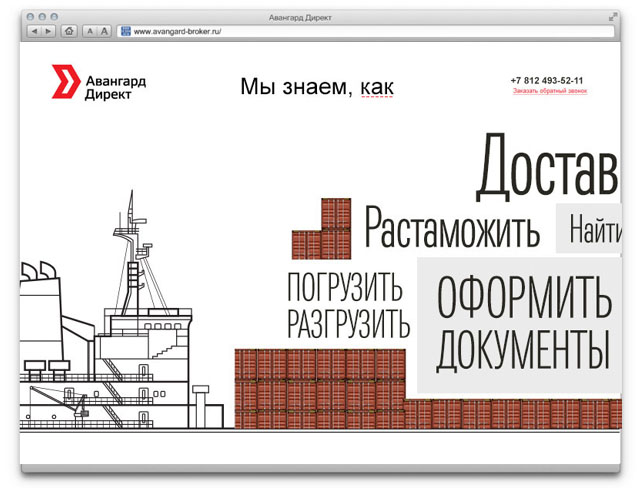This screenshot has width=640, height=488.
Task: Click the Заказать обратный звонок link
Action: coord(549,92)
